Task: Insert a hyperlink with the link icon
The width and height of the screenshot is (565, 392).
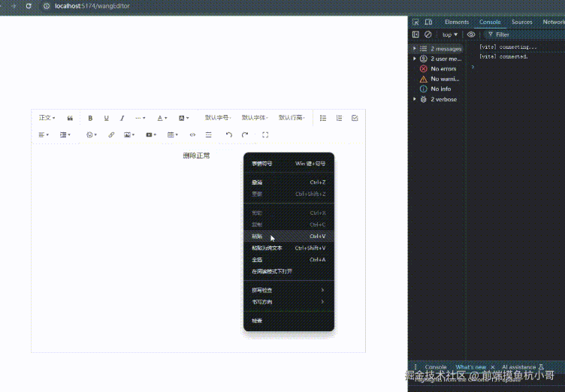Action: tap(111, 134)
